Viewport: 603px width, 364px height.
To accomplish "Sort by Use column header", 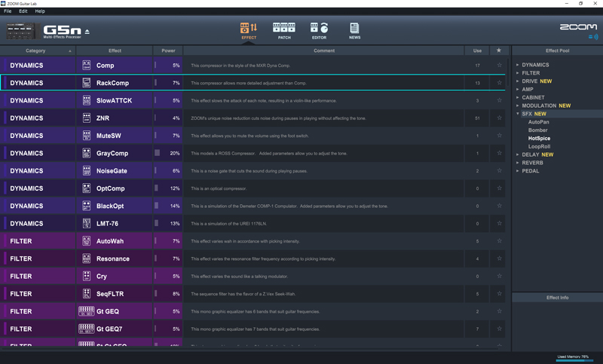I will 477,50.
